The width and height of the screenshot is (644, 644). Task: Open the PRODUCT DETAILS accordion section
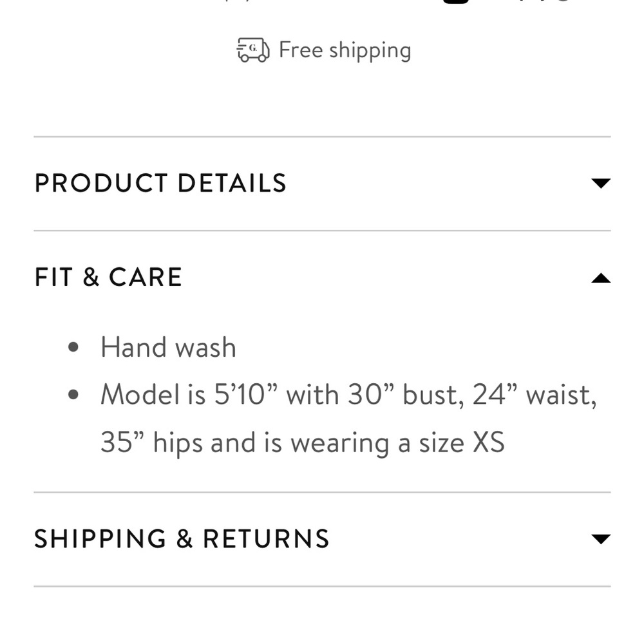click(x=323, y=183)
